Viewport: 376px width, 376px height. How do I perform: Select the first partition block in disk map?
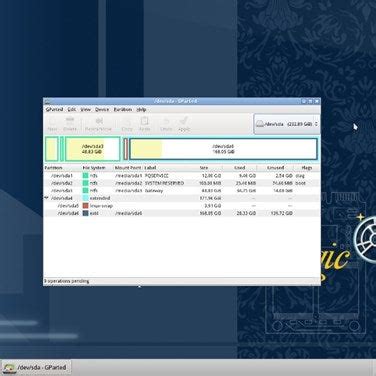52,149
